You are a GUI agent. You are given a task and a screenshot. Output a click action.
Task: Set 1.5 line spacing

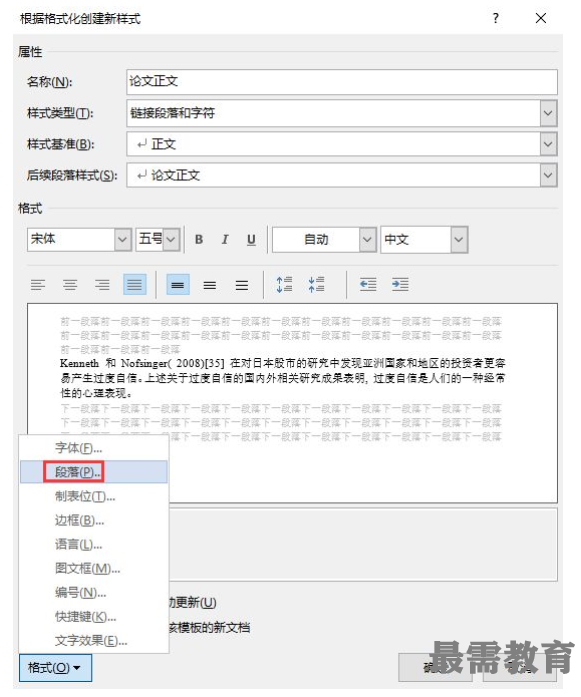(210, 284)
